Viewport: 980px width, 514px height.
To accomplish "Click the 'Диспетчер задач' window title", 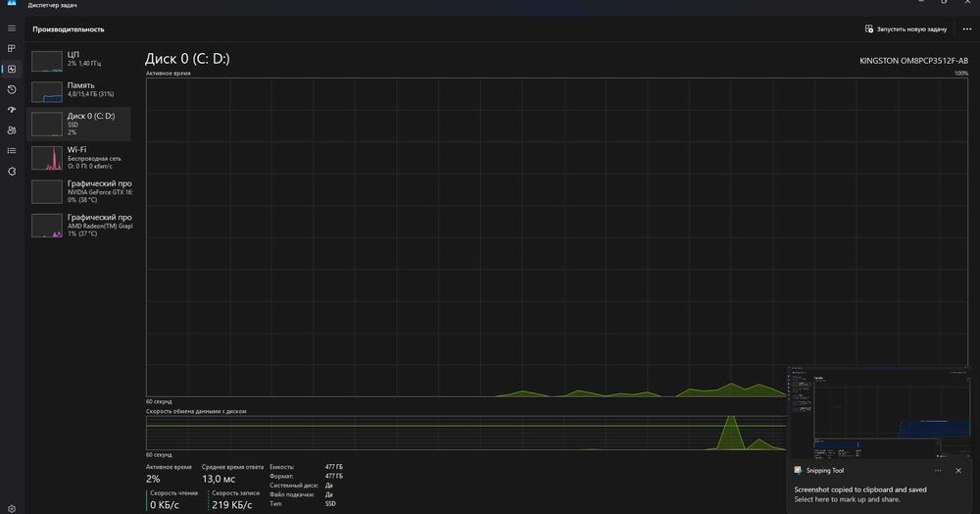I will tap(53, 5).
